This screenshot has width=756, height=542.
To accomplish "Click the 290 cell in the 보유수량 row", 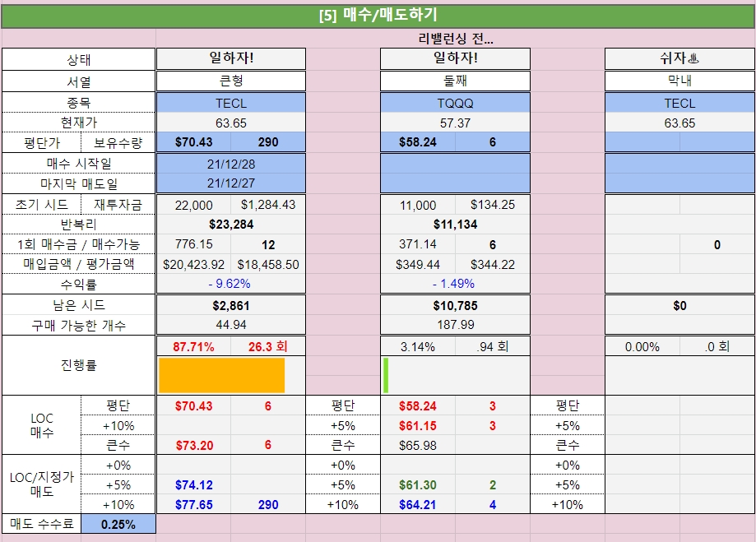I will click(x=268, y=142).
